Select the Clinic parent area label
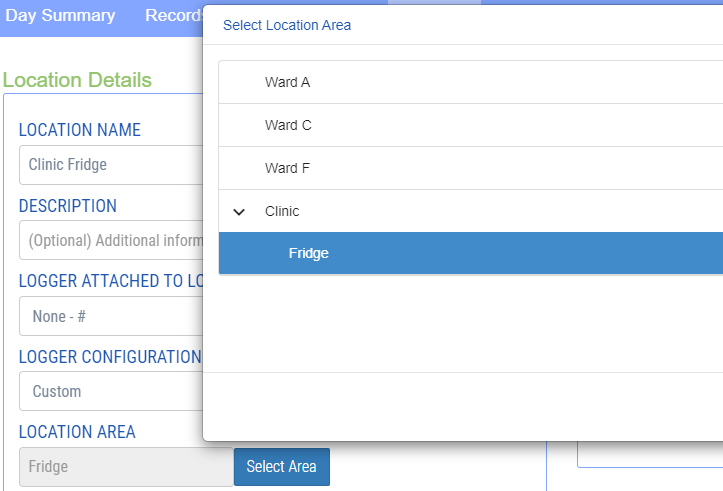Viewport: 723px width, 491px height. pyautogui.click(x=282, y=211)
